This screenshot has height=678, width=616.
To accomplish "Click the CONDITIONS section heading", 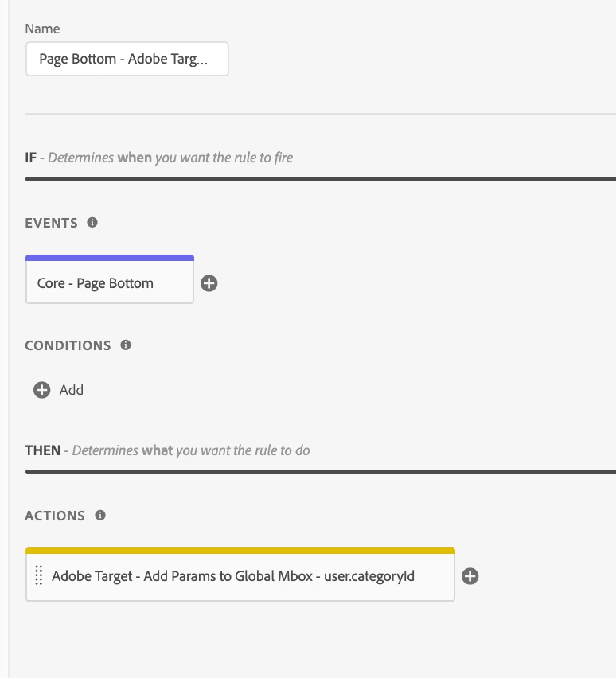I will click(x=68, y=345).
